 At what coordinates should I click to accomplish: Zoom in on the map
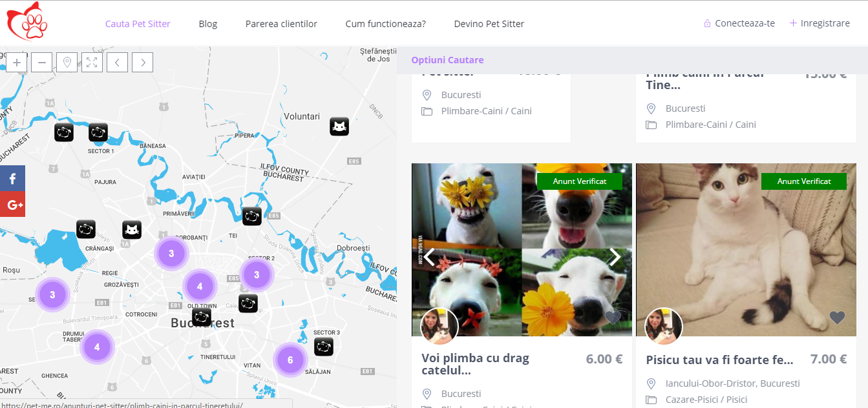pyautogui.click(x=16, y=63)
